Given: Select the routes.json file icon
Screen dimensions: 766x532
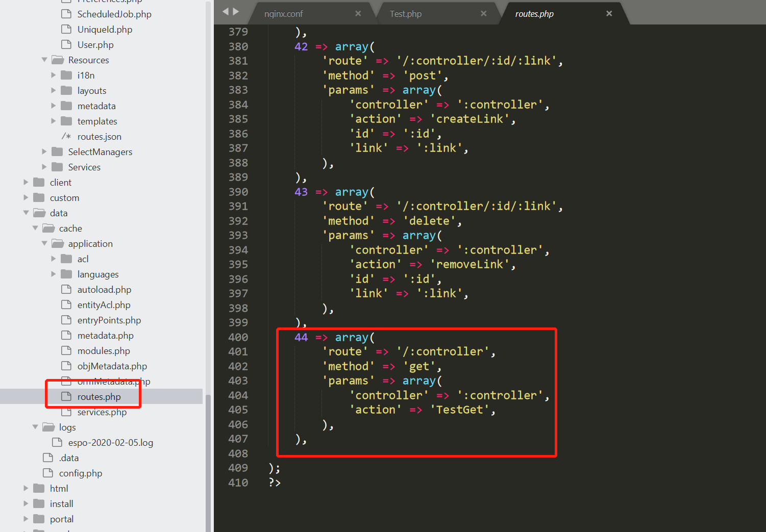Looking at the screenshot, I should click(x=66, y=136).
